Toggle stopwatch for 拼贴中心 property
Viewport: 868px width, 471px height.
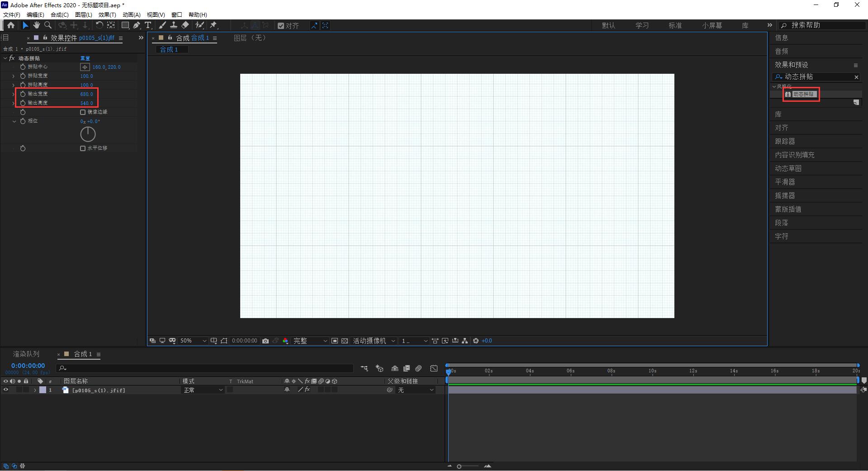(x=23, y=67)
